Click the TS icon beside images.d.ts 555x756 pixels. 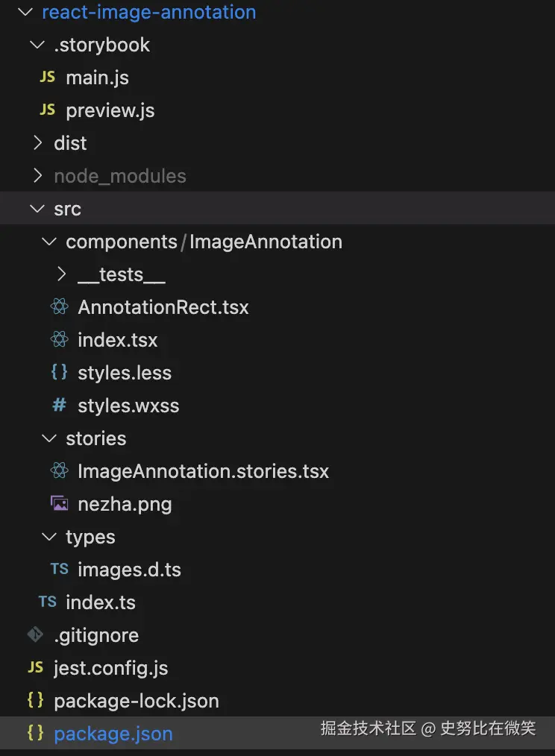click(x=60, y=570)
